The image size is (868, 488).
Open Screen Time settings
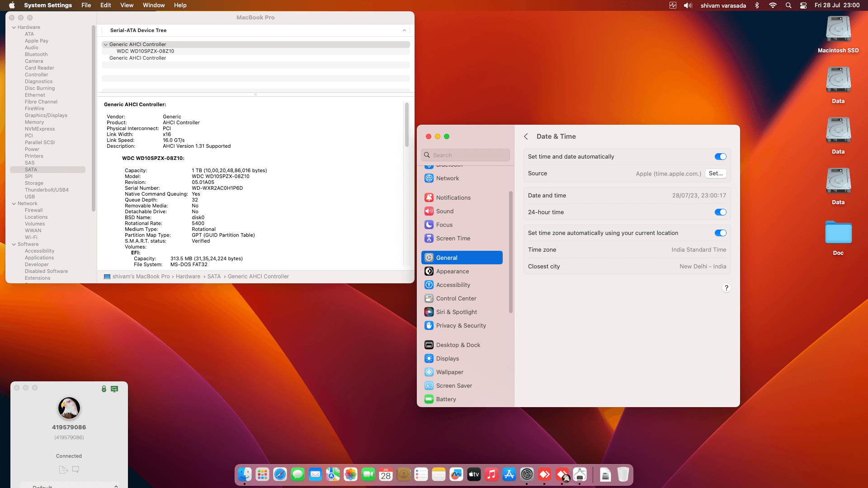(453, 238)
